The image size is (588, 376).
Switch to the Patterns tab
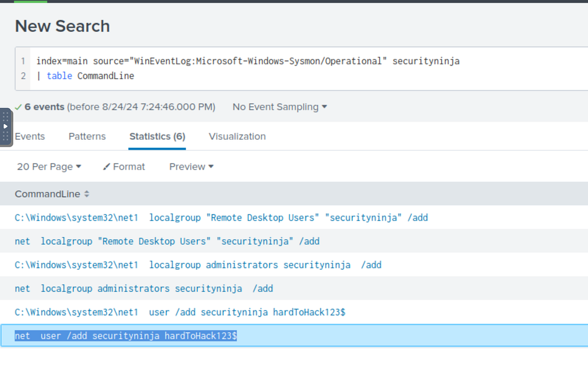(87, 136)
